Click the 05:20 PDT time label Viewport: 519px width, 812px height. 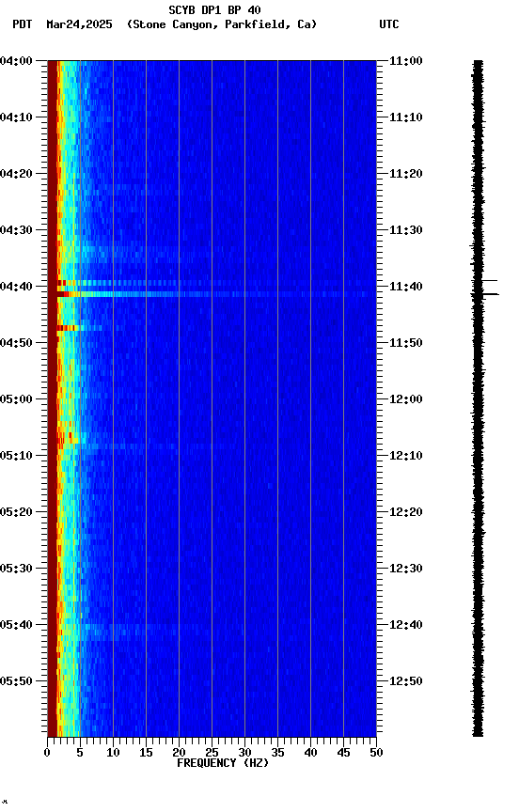16,512
